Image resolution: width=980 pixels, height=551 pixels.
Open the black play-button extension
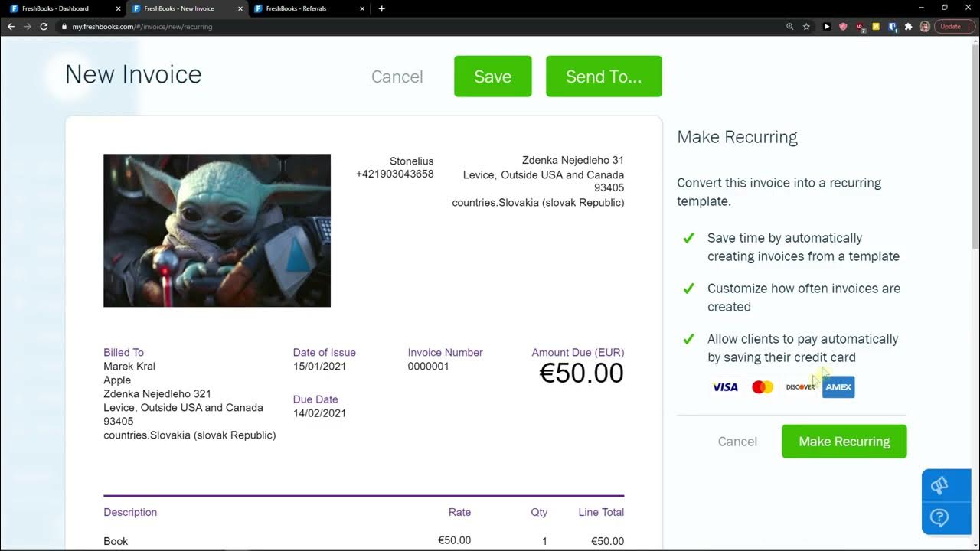[827, 26]
